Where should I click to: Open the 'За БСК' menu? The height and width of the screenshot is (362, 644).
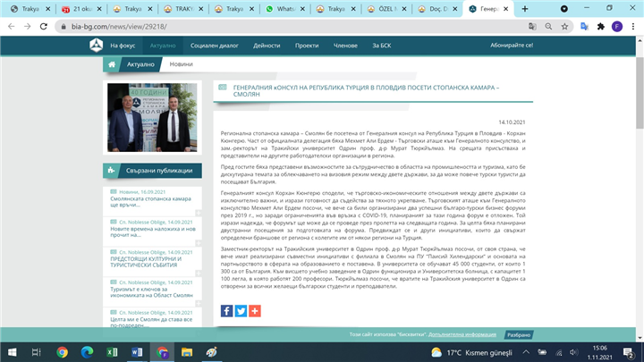click(382, 46)
